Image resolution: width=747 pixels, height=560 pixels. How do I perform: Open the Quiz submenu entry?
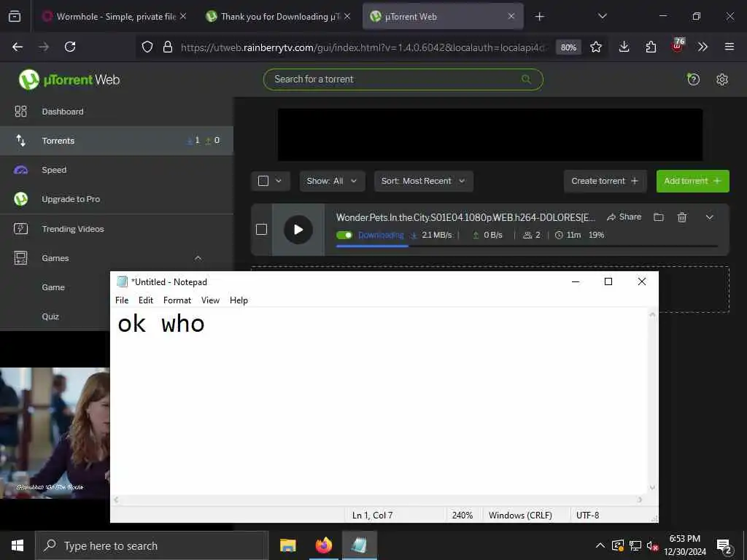50,316
